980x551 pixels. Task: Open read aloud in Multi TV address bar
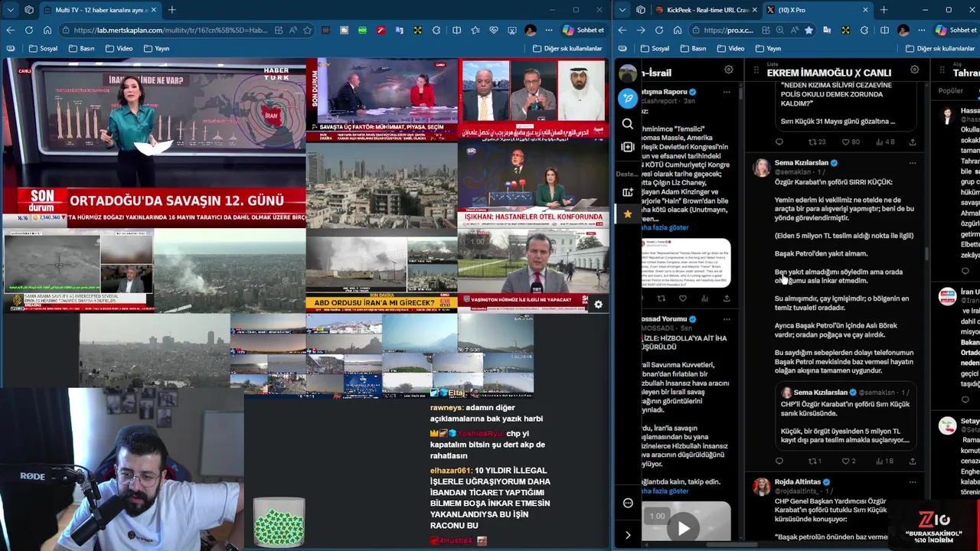[x=292, y=30]
